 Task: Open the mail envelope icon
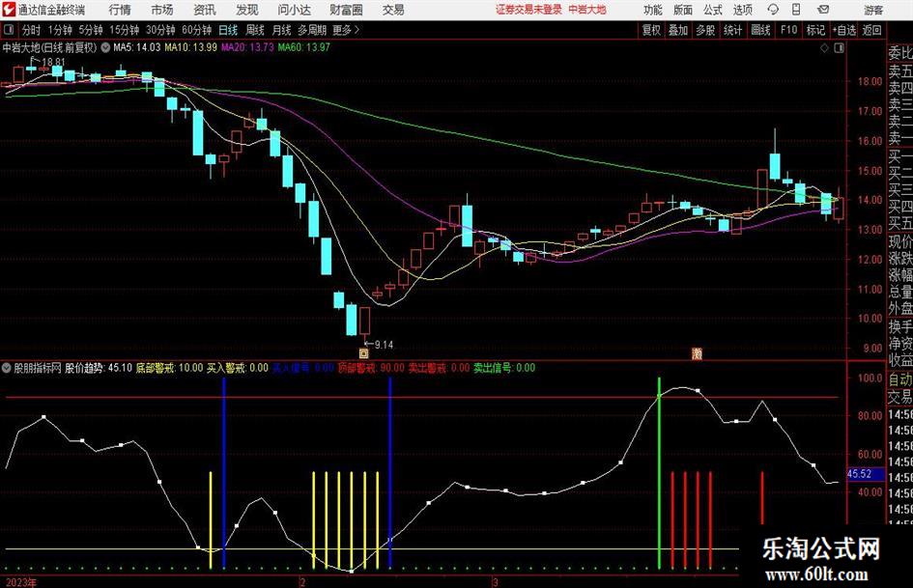[823, 10]
